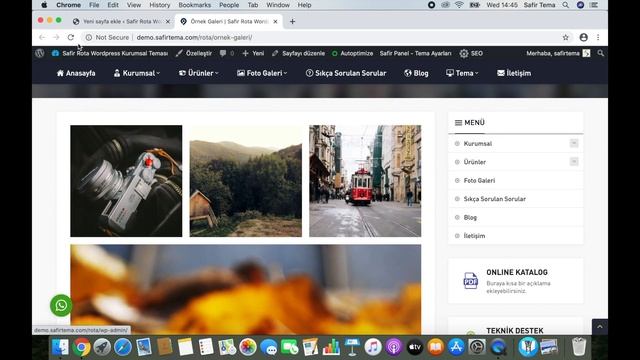This screenshot has width=640, height=360.
Task: Open System Preferences from the dock
Action: tap(477, 347)
